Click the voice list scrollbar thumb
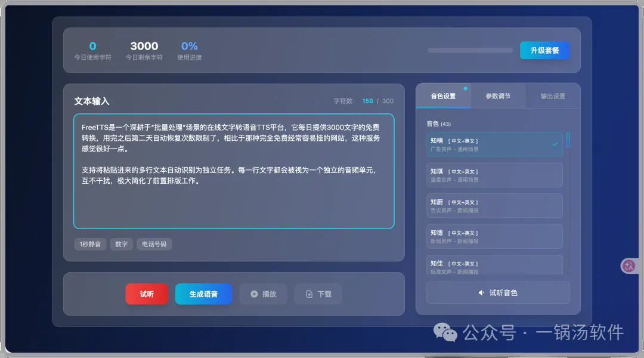 [568, 140]
